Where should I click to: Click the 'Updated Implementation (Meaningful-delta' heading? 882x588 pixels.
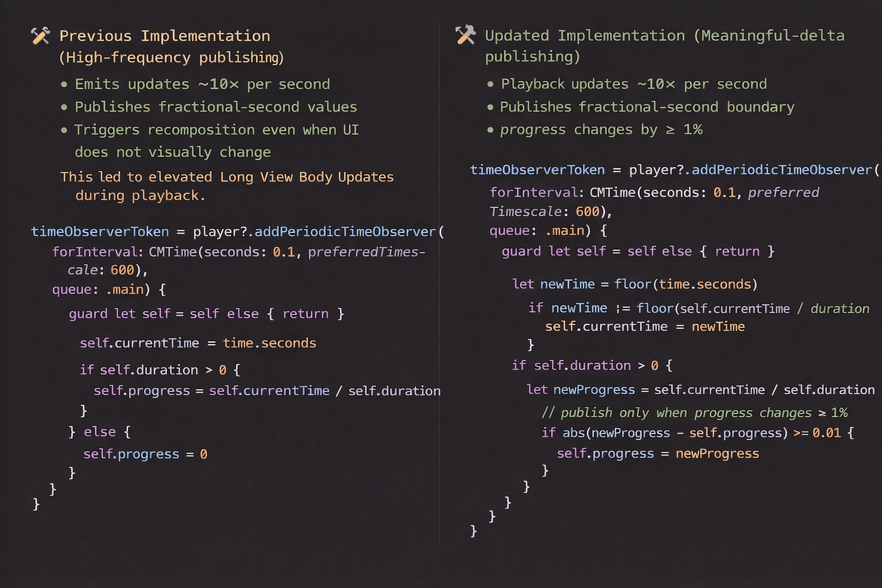coord(664,36)
